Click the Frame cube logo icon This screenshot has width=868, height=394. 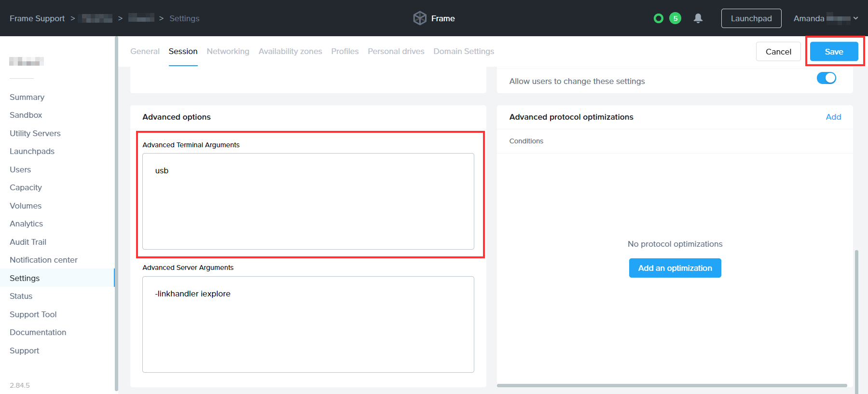[x=420, y=18]
